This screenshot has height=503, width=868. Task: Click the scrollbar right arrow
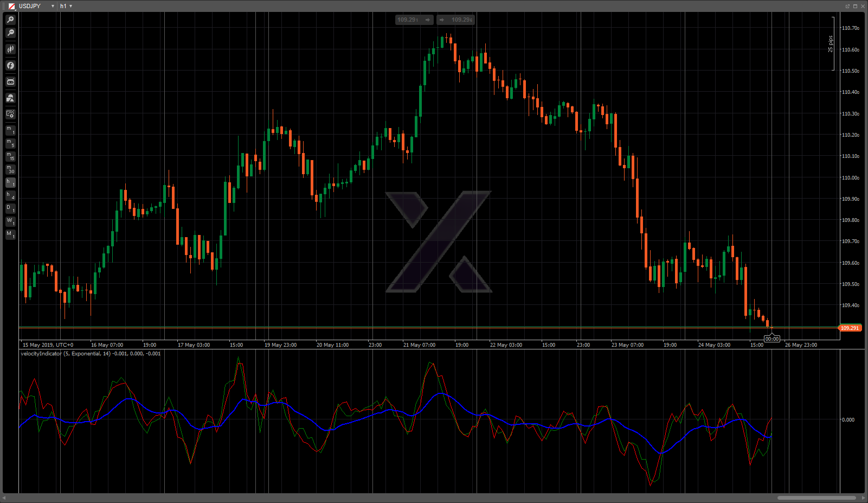pyautogui.click(x=863, y=498)
